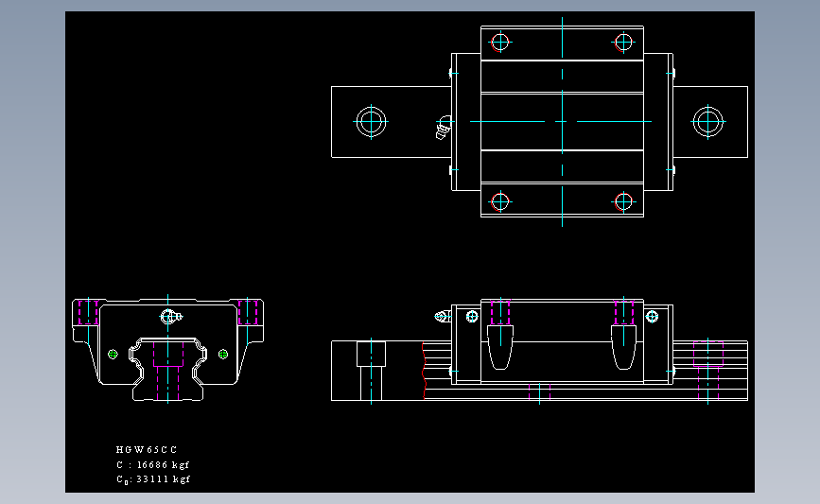Select the "HGW65CC" model label text
820x504 pixels.
click(147, 449)
